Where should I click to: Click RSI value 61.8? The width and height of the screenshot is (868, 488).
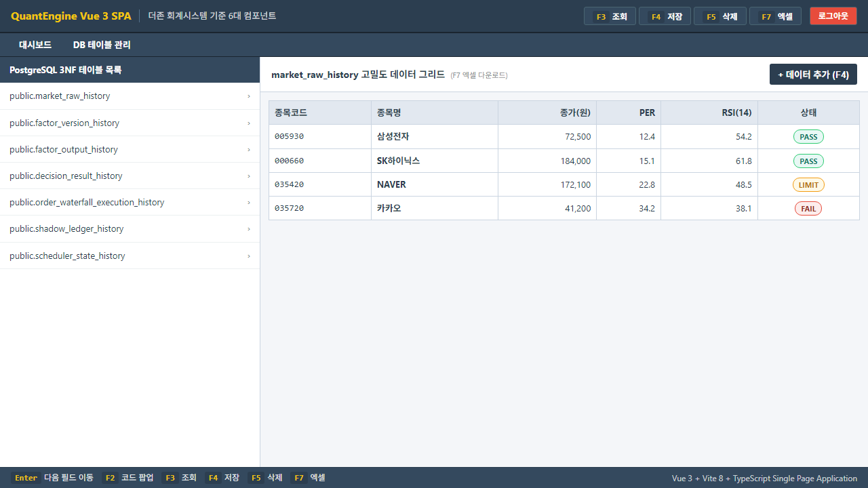coord(709,161)
